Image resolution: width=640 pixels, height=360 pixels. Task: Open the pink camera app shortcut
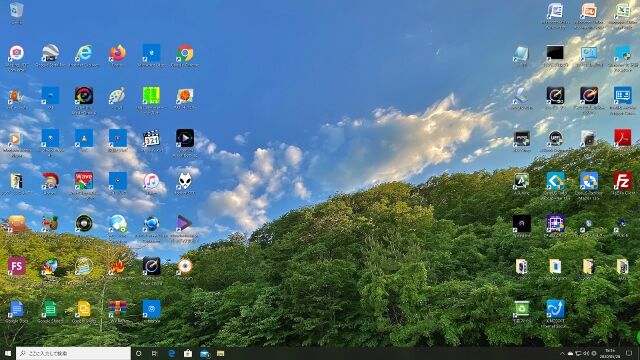pos(16,53)
